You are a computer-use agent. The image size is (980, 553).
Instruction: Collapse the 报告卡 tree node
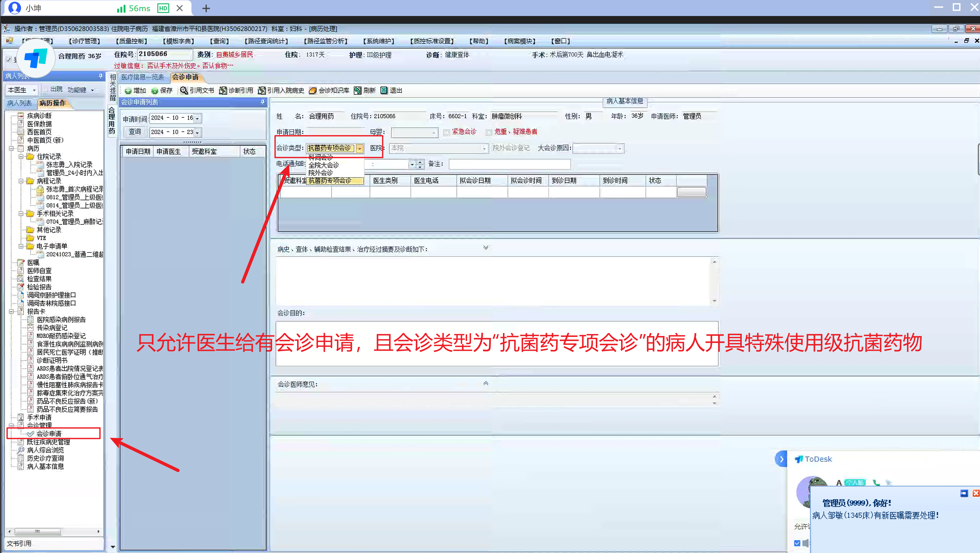click(12, 311)
